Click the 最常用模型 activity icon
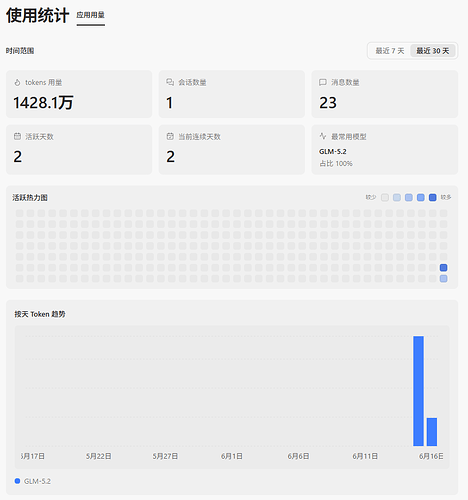The width and height of the screenshot is (468, 500). (x=323, y=136)
